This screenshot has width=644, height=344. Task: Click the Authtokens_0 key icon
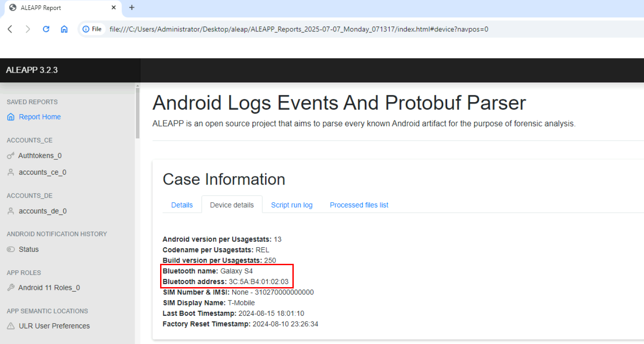coord(11,156)
